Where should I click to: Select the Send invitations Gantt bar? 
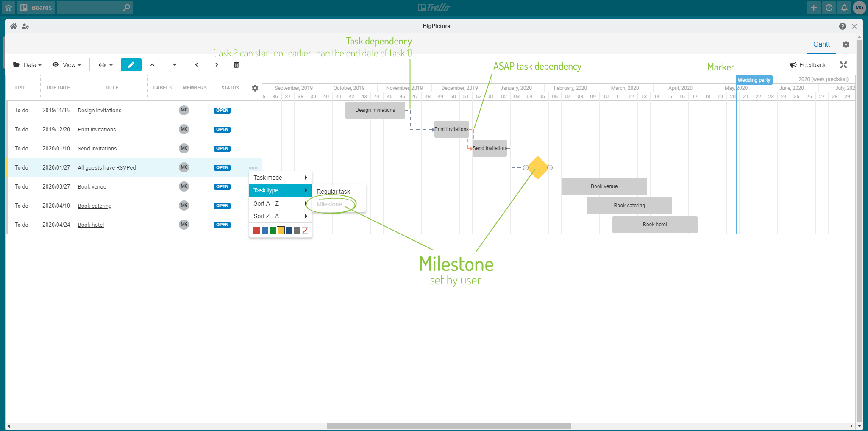pyautogui.click(x=490, y=148)
